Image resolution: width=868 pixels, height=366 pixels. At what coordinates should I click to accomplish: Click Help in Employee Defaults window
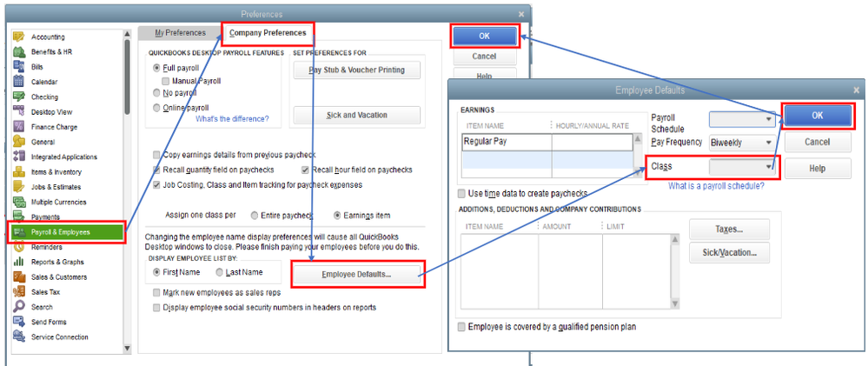818,169
